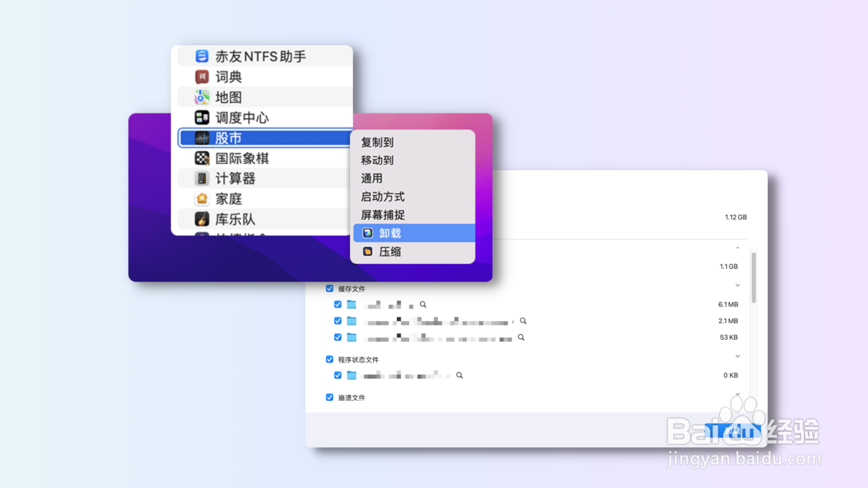The width and height of the screenshot is (868, 488).
Task: Click the 调度中心 app icon
Action: tap(202, 117)
